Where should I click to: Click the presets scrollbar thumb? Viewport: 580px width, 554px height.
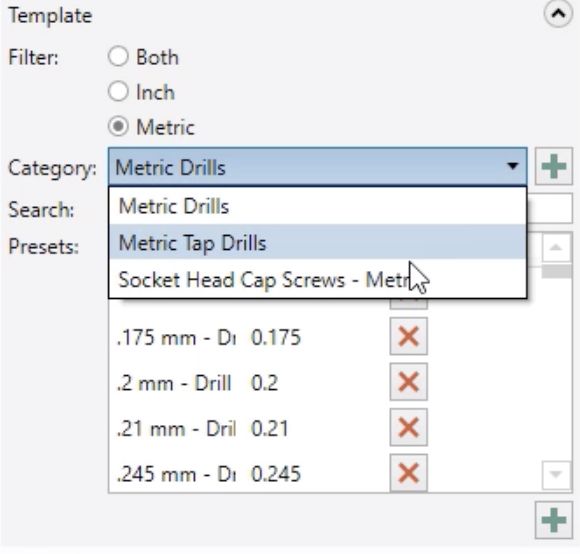point(556,271)
